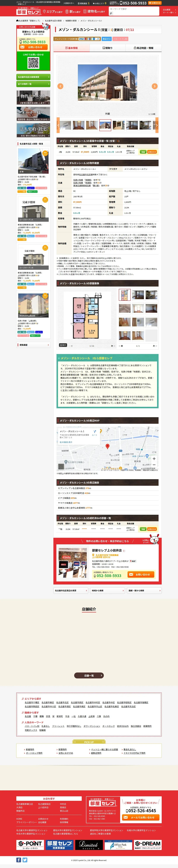Click the red location pin on the map

108,446
